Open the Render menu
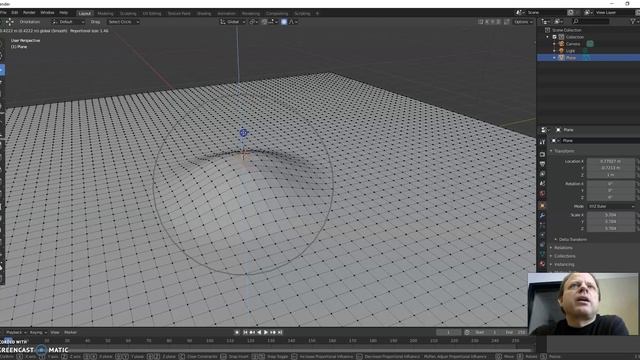Viewport: 640px width, 360px height. [29, 13]
